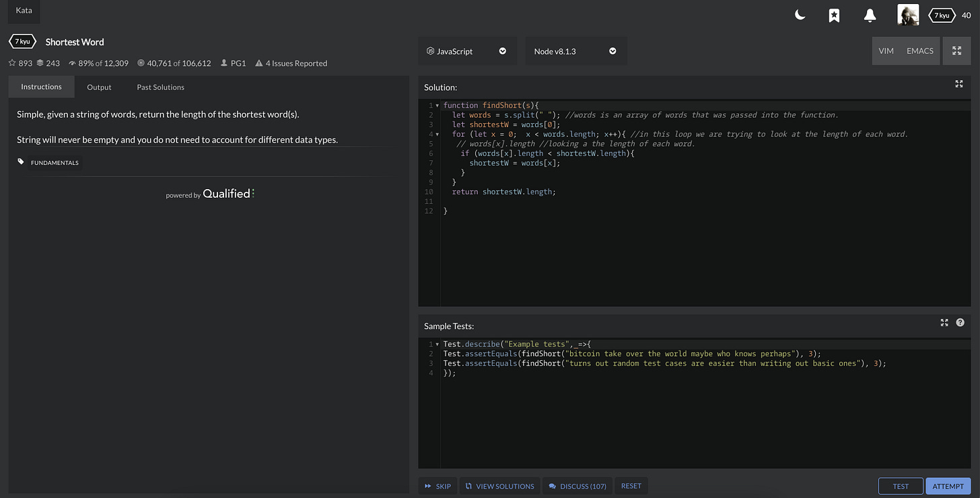The width and height of the screenshot is (980, 498).
Task: Click the user profile avatar
Action: [908, 15]
